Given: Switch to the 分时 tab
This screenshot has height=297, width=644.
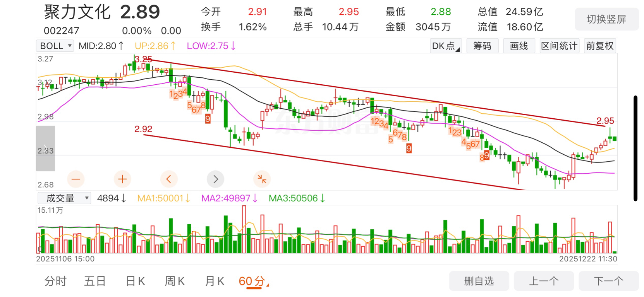Looking at the screenshot, I should (x=56, y=281).
